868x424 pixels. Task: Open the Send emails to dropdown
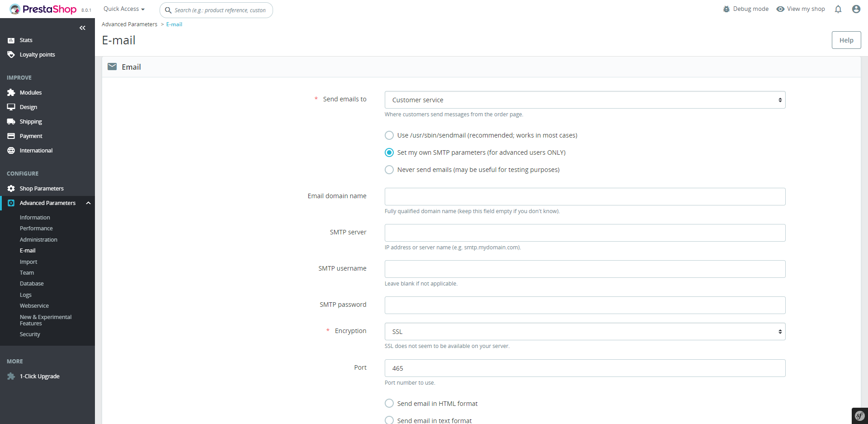point(585,100)
